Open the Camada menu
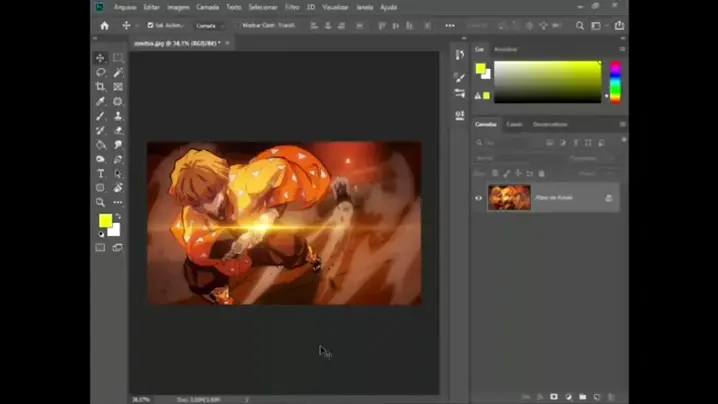 207,7
